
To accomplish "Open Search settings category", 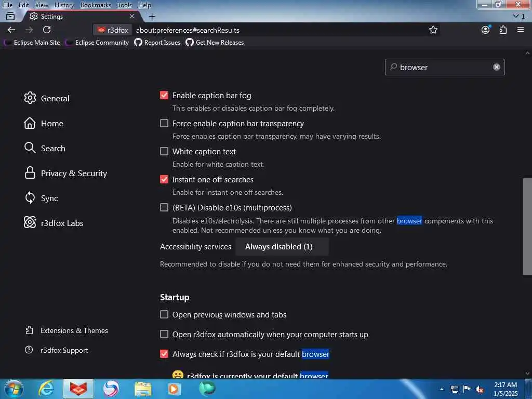I will 45,148.
